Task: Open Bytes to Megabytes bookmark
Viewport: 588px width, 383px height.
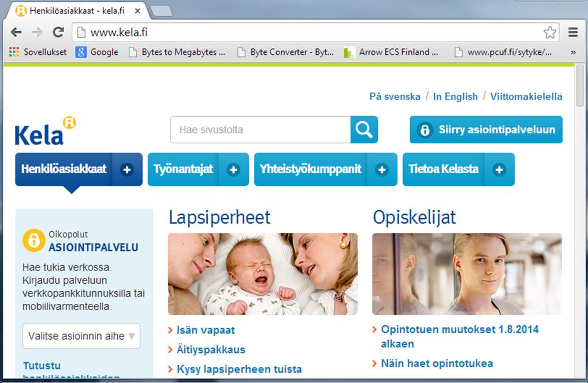Action: [177, 52]
